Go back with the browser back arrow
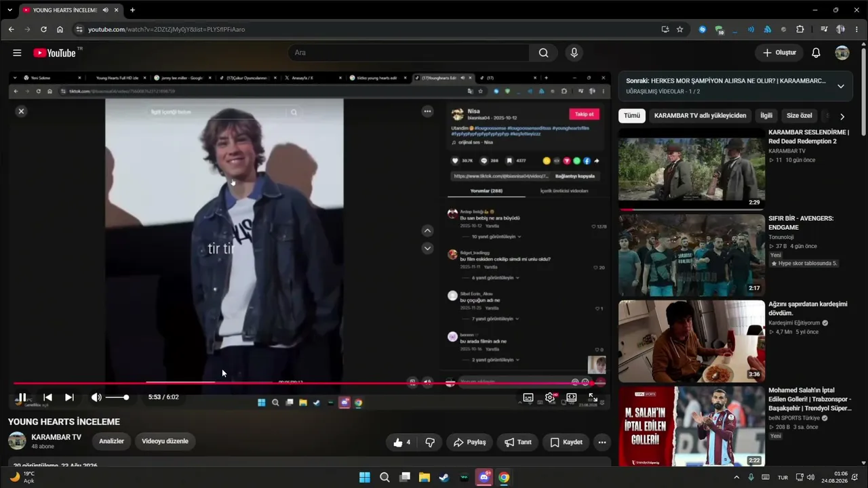The width and height of the screenshot is (868, 488). [x=11, y=29]
